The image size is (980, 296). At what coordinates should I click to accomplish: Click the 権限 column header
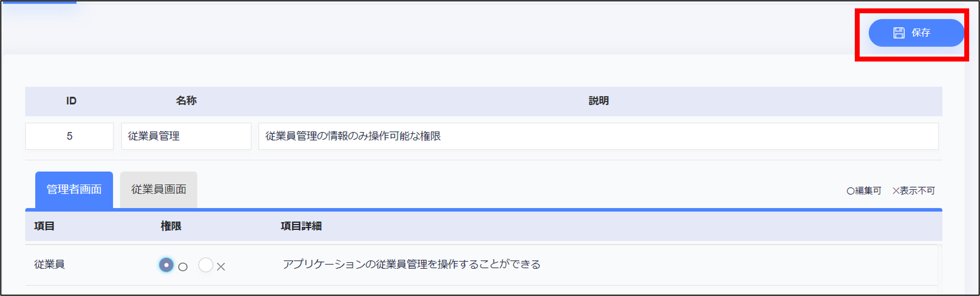(x=171, y=226)
